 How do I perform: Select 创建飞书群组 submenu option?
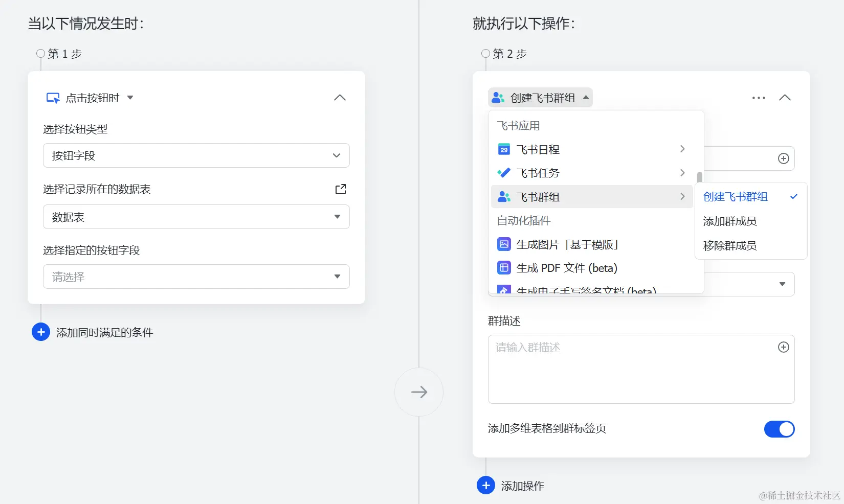pos(751,197)
